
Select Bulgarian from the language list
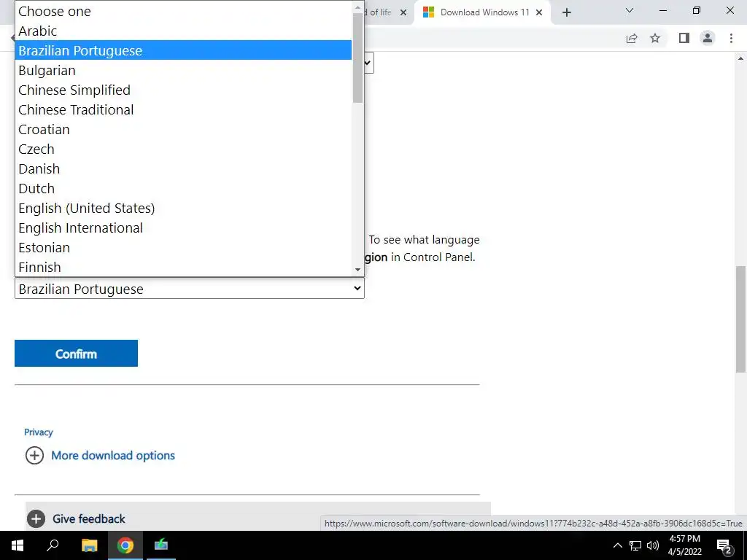coord(183,70)
